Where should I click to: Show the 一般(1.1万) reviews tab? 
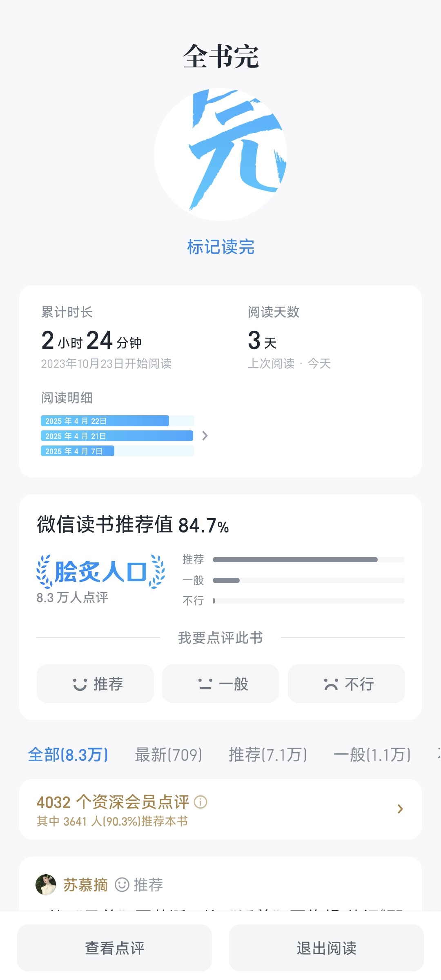372,755
